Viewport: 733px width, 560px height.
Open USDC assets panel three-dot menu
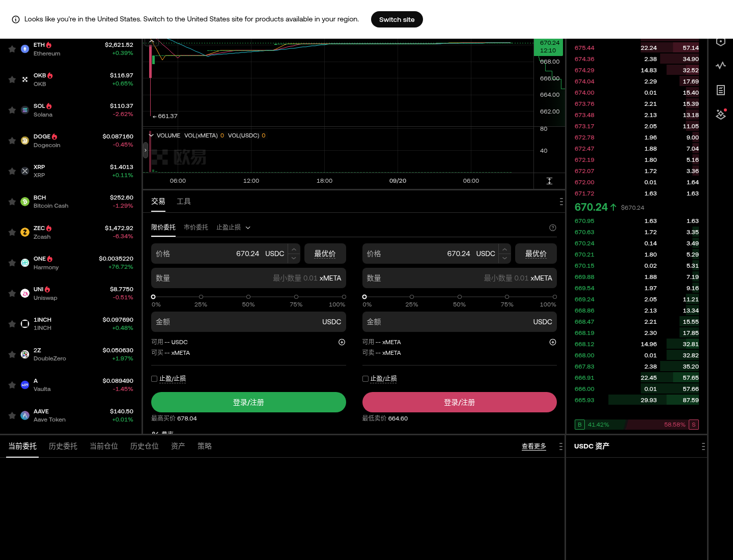click(703, 446)
